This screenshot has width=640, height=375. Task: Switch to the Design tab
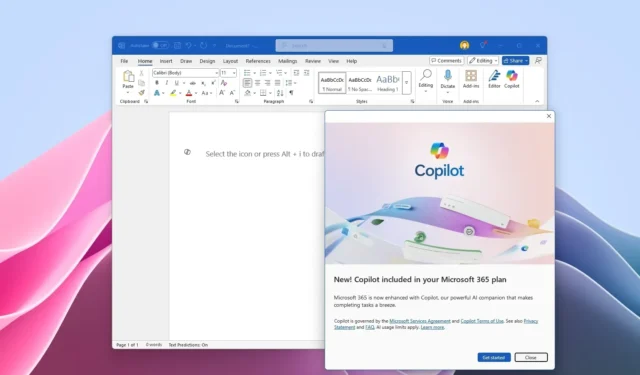207,61
